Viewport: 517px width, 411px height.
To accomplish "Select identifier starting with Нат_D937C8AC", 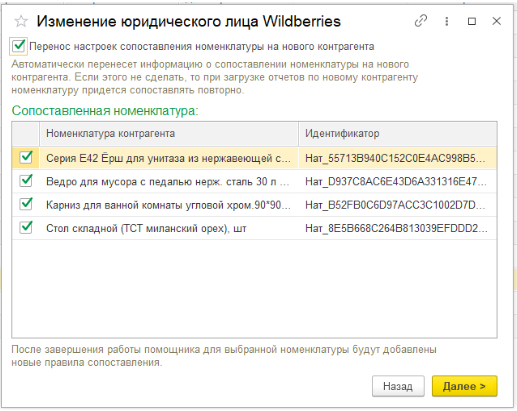I will click(x=396, y=182).
